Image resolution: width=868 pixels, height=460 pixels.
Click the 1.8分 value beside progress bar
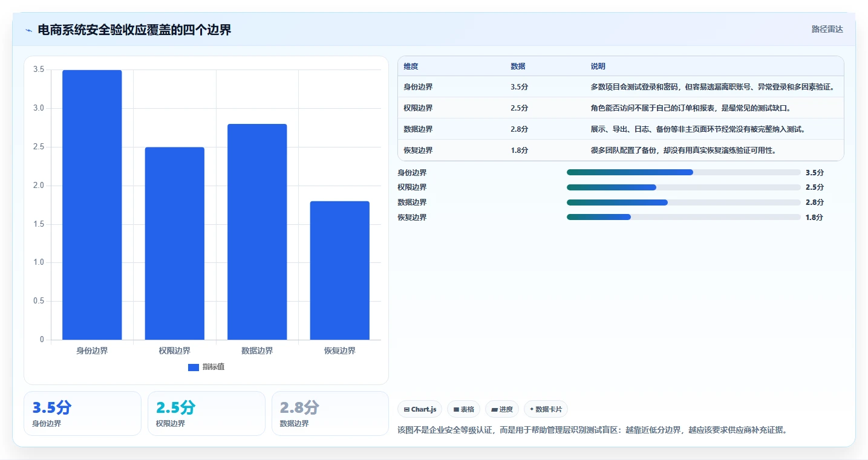(x=815, y=217)
